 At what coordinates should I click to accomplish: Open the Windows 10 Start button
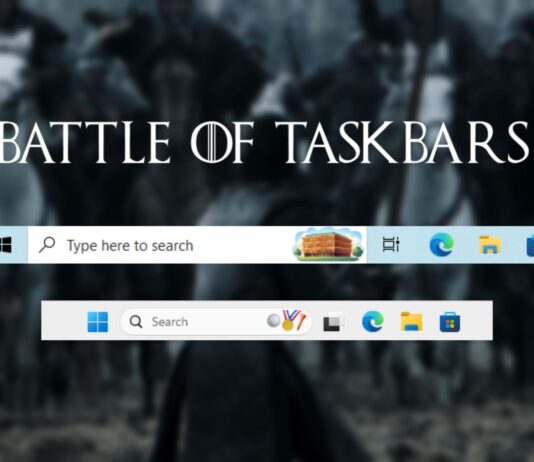tap(6, 245)
